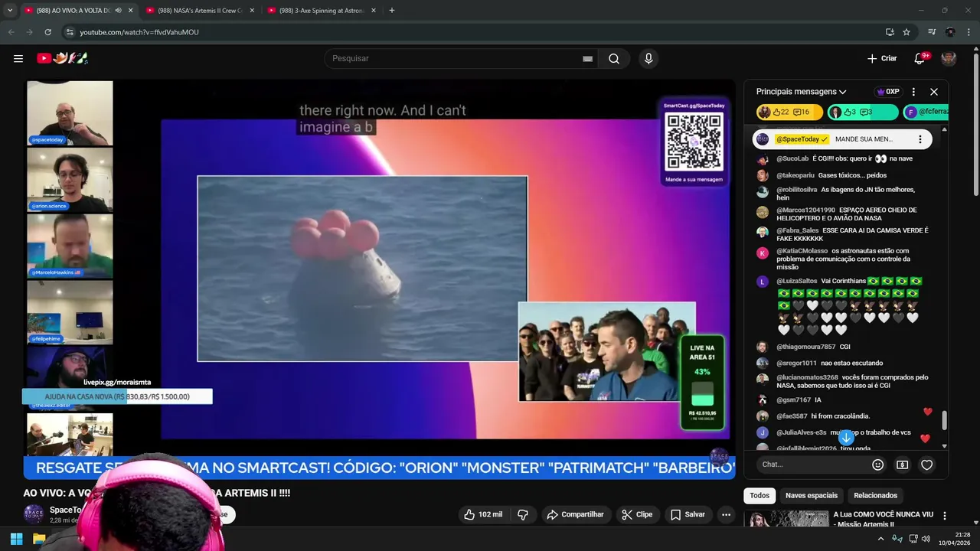The image size is (980, 551).
Task: Open the taskbar clock and date
Action: click(954, 539)
